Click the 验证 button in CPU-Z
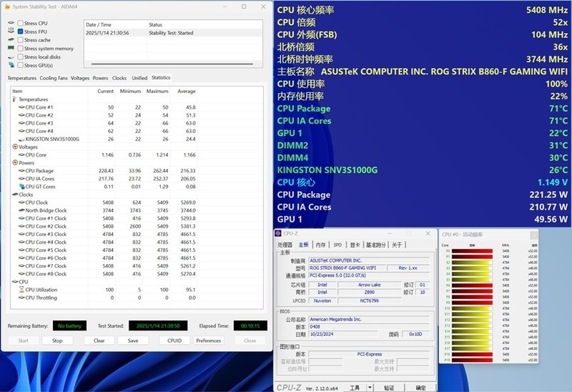 coord(389,388)
